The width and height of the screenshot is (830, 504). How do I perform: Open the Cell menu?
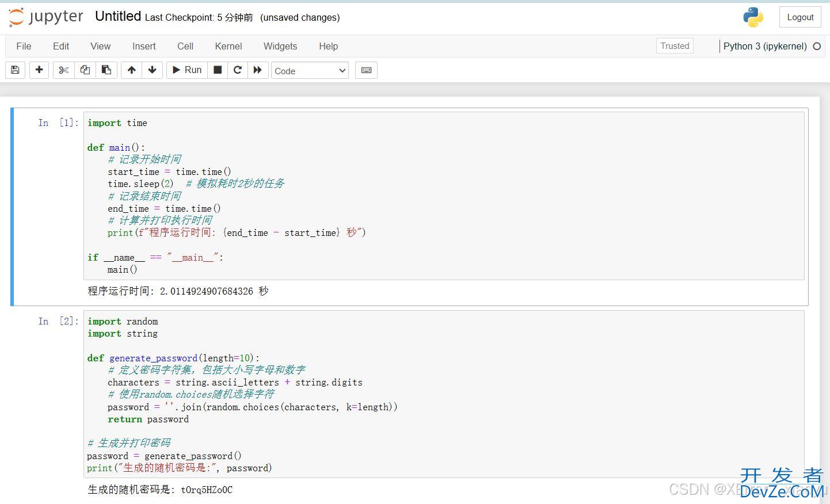point(185,46)
